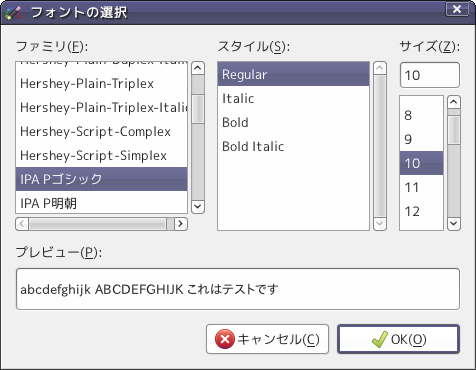Screen dimensions: 476x370
Task: Click the up arrow of family list scrollbar
Action: tap(198, 68)
